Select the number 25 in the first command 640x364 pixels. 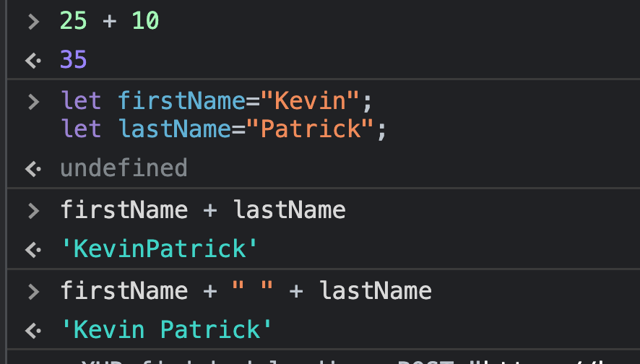coord(74,22)
